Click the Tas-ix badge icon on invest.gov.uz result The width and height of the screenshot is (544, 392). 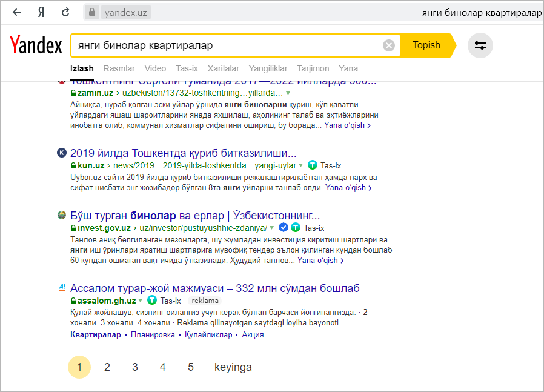295,228
